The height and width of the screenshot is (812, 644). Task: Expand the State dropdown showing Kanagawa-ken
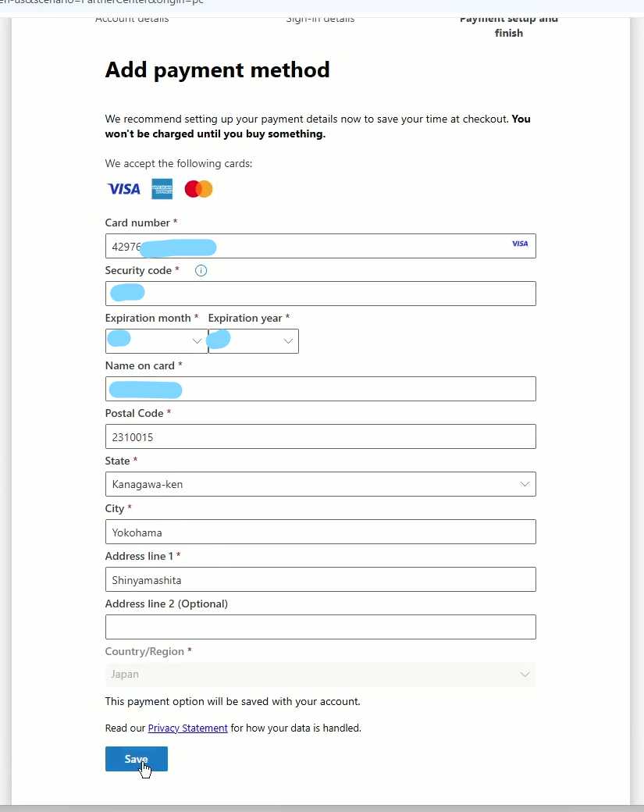[320, 484]
